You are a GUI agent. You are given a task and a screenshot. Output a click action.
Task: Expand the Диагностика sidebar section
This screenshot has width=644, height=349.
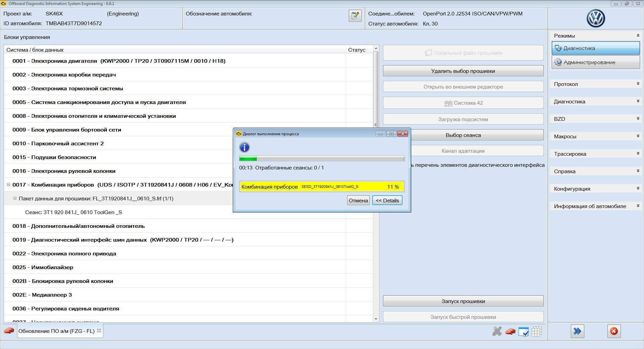pyautogui.click(x=638, y=101)
